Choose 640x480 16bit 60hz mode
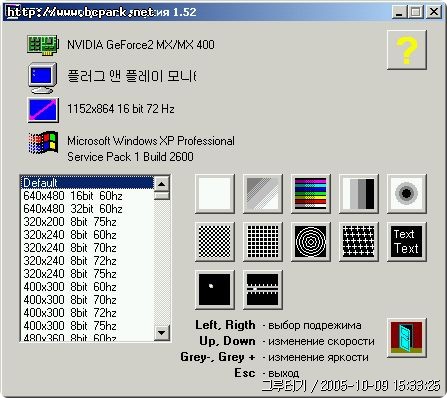This screenshot has height=398, width=447. pyautogui.click(x=87, y=196)
